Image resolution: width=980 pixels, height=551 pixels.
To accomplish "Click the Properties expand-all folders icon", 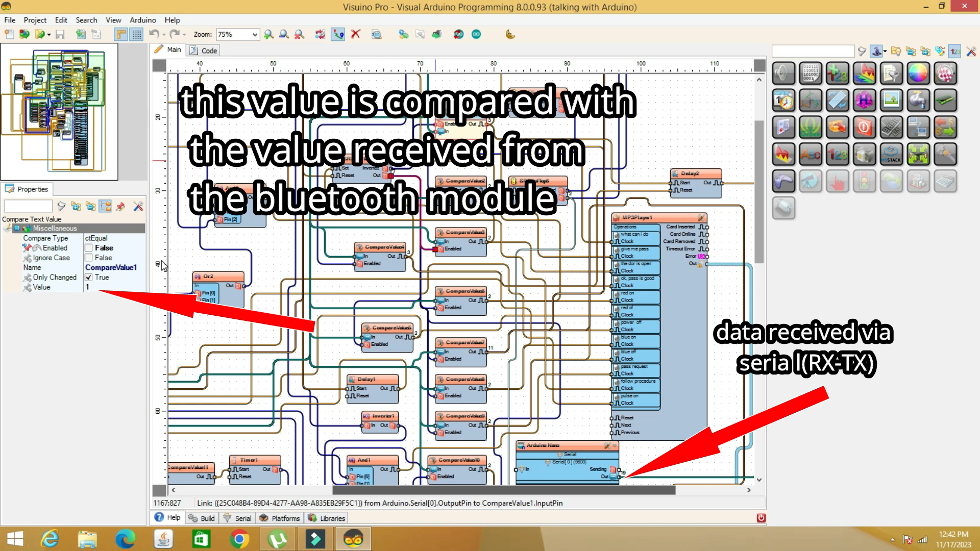I will click(76, 206).
